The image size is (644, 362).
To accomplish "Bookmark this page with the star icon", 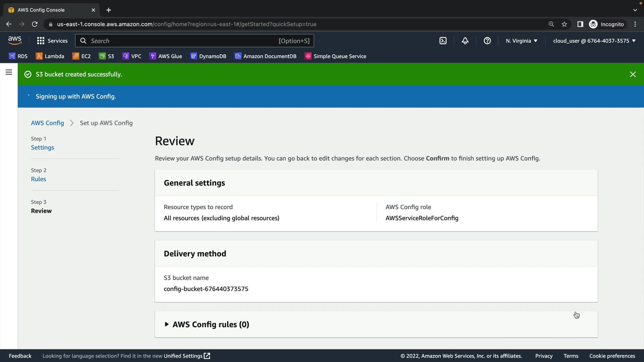I will (x=564, y=24).
